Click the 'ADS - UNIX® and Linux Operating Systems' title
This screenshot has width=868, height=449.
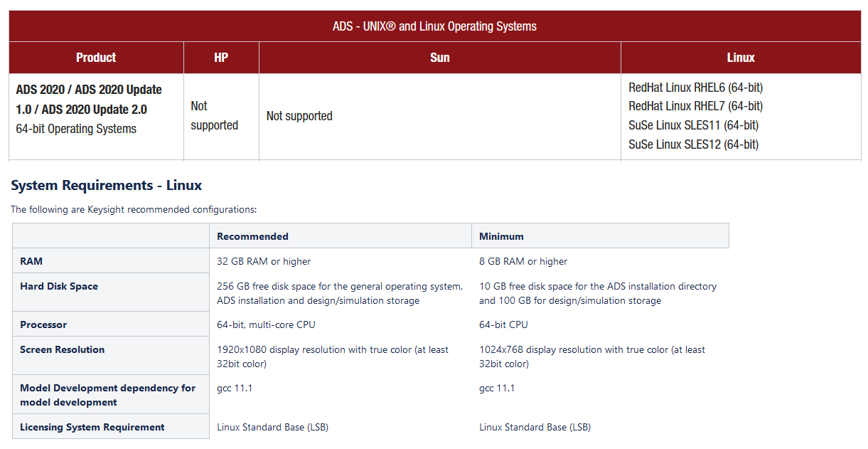click(x=434, y=26)
